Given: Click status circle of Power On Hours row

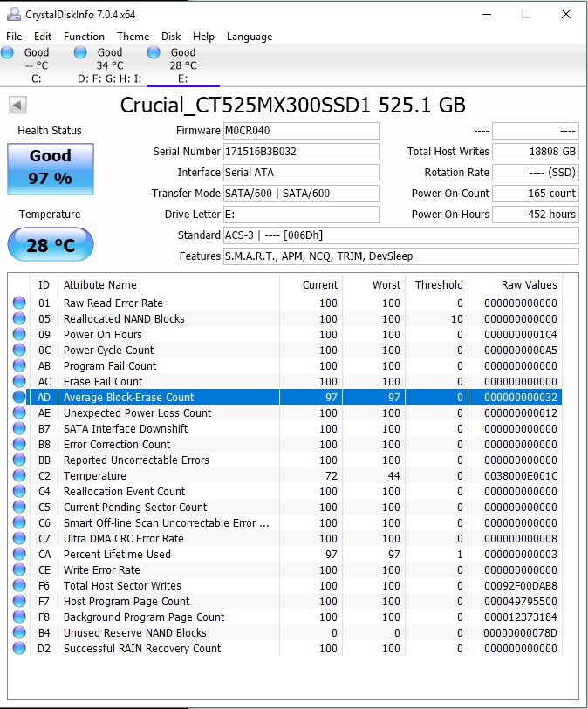Looking at the screenshot, I should pos(19,334).
